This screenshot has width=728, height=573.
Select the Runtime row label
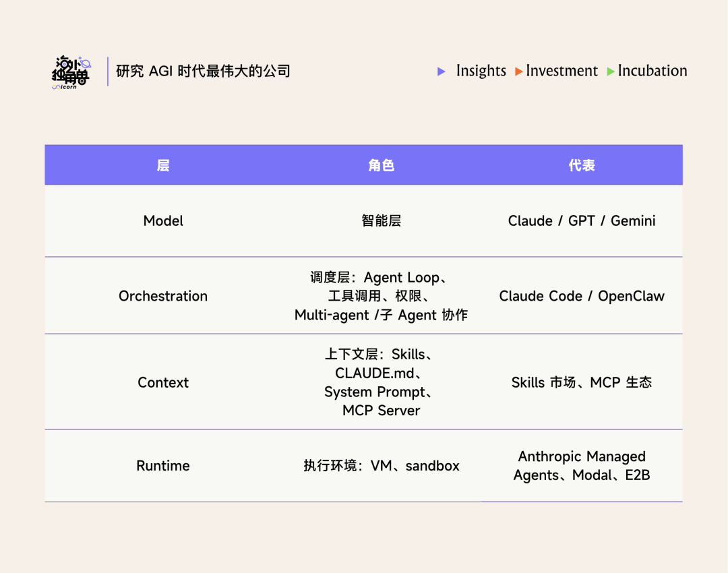(x=163, y=466)
